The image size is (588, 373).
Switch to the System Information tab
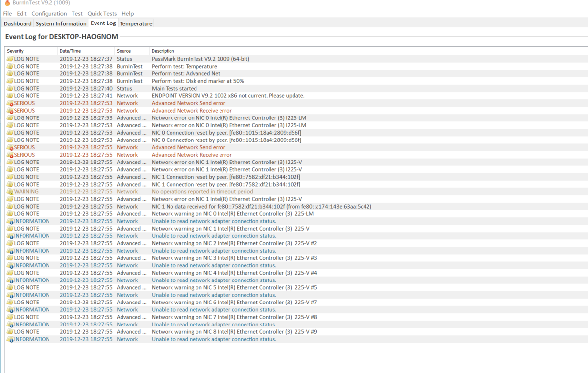pos(61,23)
